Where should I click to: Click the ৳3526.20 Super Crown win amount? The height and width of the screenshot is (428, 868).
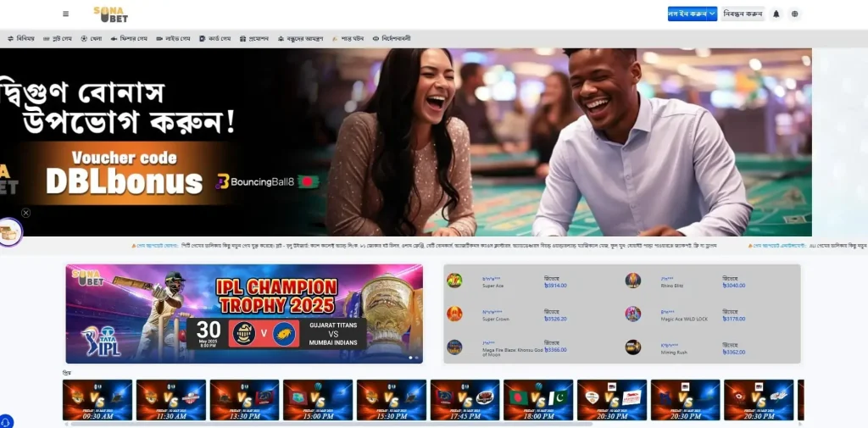(556, 319)
